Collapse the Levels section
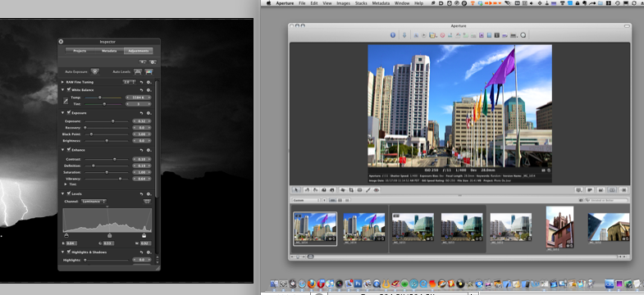This screenshot has height=295, width=644. pyautogui.click(x=63, y=194)
